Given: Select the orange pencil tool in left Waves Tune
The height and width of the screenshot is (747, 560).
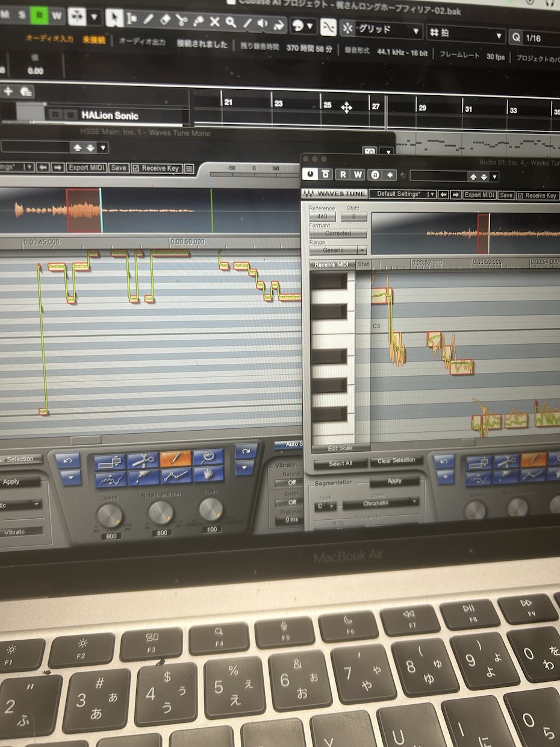Looking at the screenshot, I should pos(175,459).
